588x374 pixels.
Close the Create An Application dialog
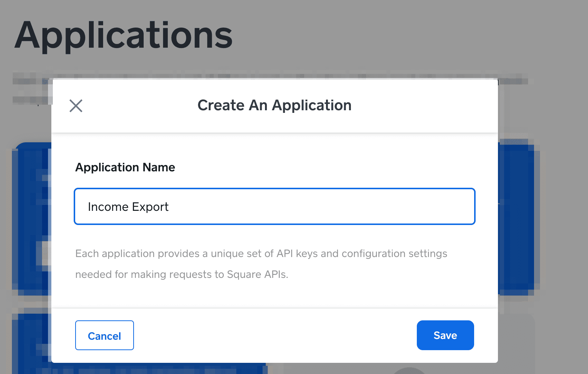76,106
